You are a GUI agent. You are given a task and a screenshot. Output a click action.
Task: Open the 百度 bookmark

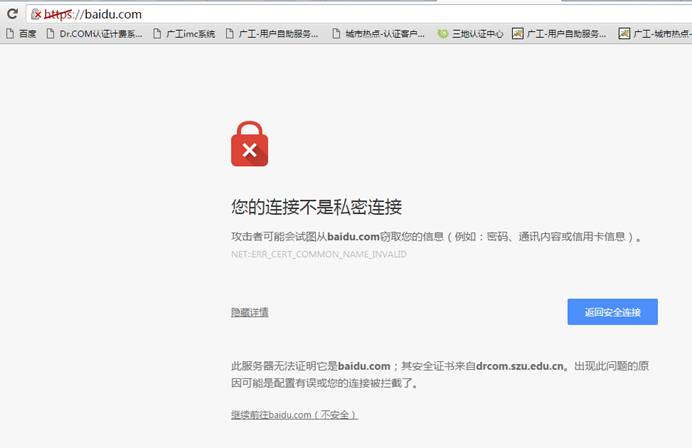(x=21, y=34)
